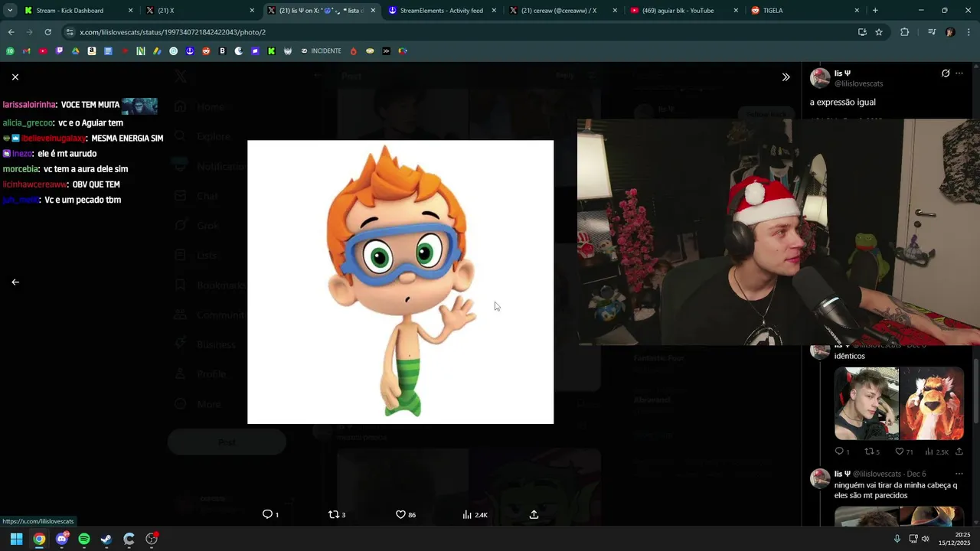Open the Kick bookmark
Screen dimensions: 980x551
271,51
